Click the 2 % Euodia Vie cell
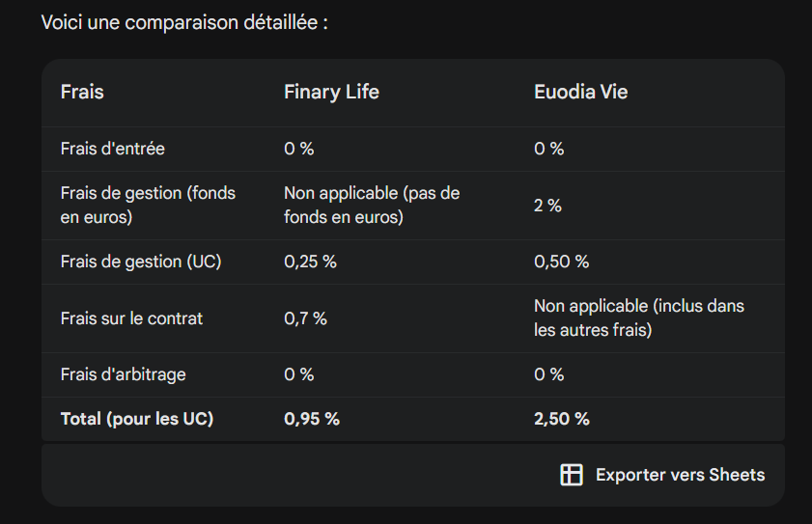This screenshot has width=812, height=524. point(547,206)
